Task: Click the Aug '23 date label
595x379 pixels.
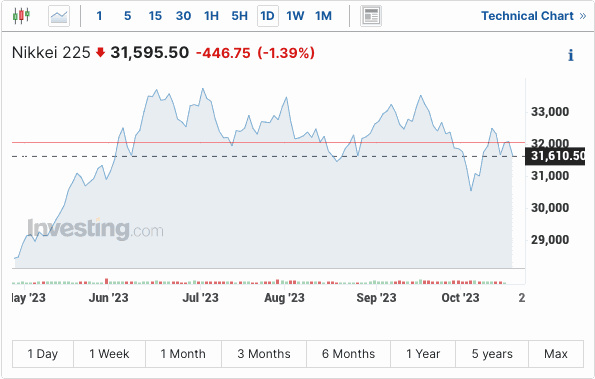Action: pos(285,298)
